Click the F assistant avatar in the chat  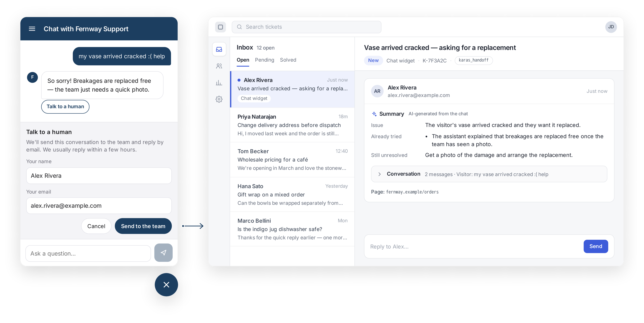click(x=32, y=77)
